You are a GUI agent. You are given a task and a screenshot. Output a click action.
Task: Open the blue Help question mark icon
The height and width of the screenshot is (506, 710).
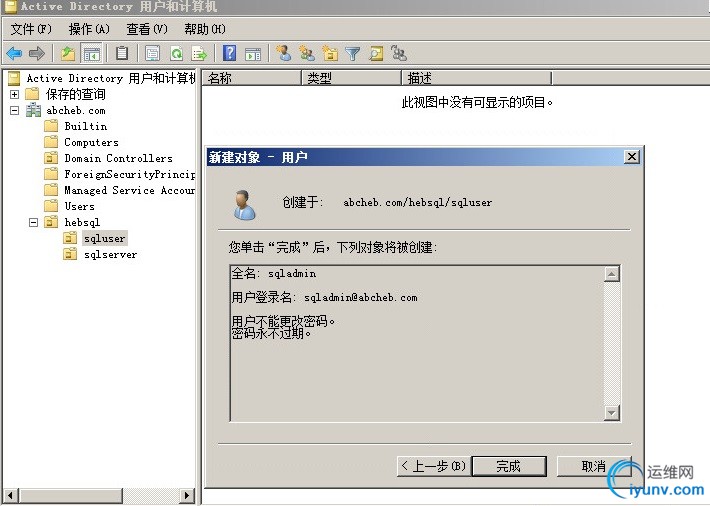click(x=230, y=53)
